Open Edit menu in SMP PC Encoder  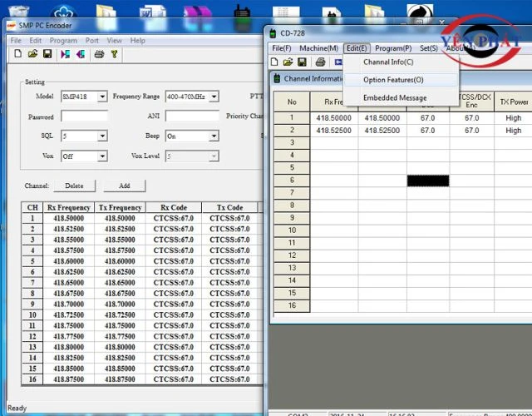(x=35, y=41)
